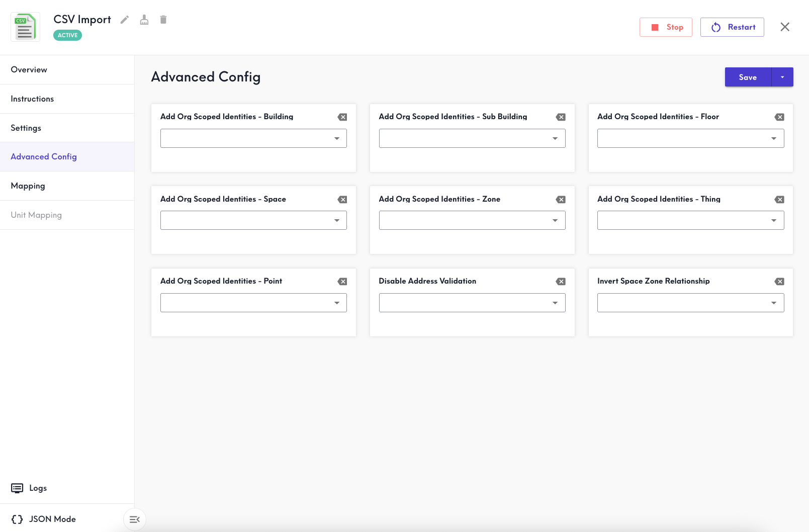Save the Advanced Config changes
The image size is (809, 532).
[748, 77]
